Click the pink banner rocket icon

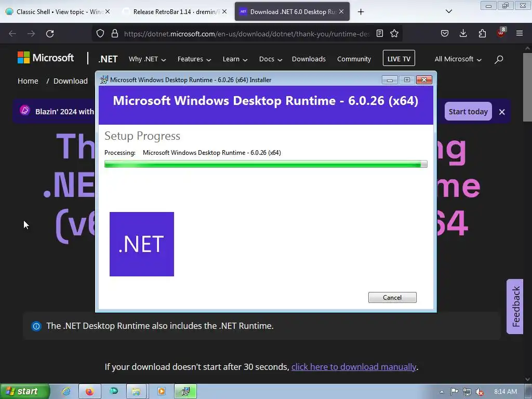(x=25, y=110)
